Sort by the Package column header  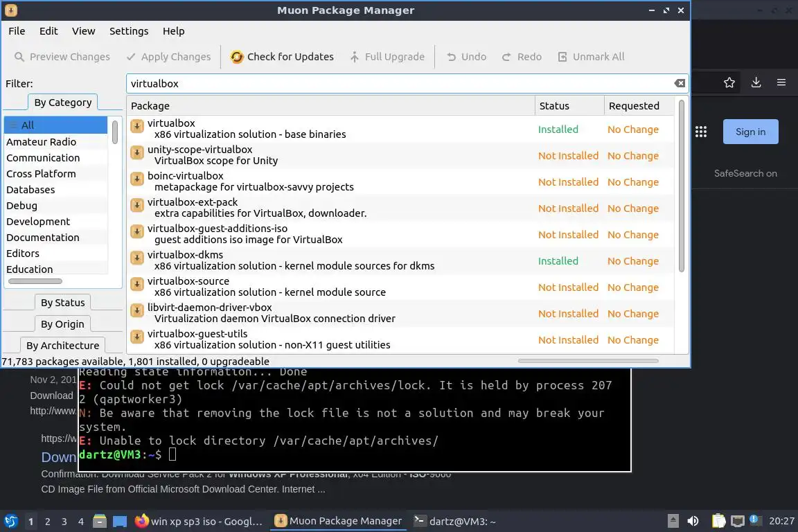[x=331, y=106]
